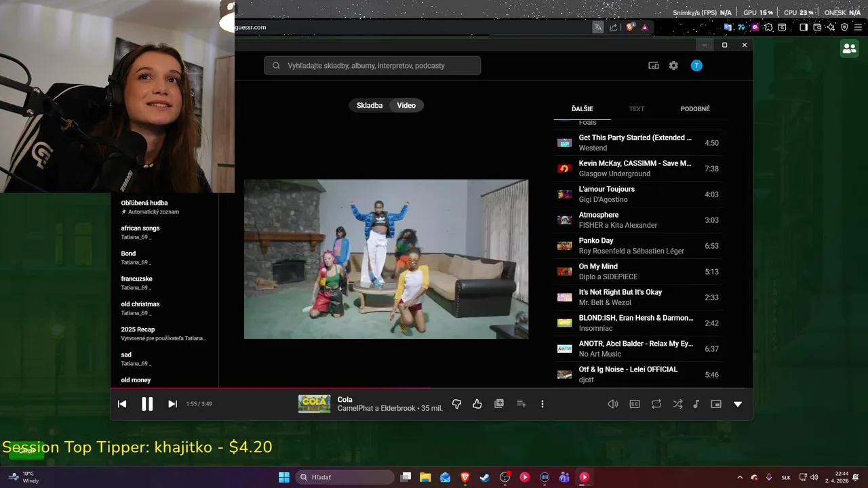Pause the playing song
868x488 pixels.
point(147,404)
